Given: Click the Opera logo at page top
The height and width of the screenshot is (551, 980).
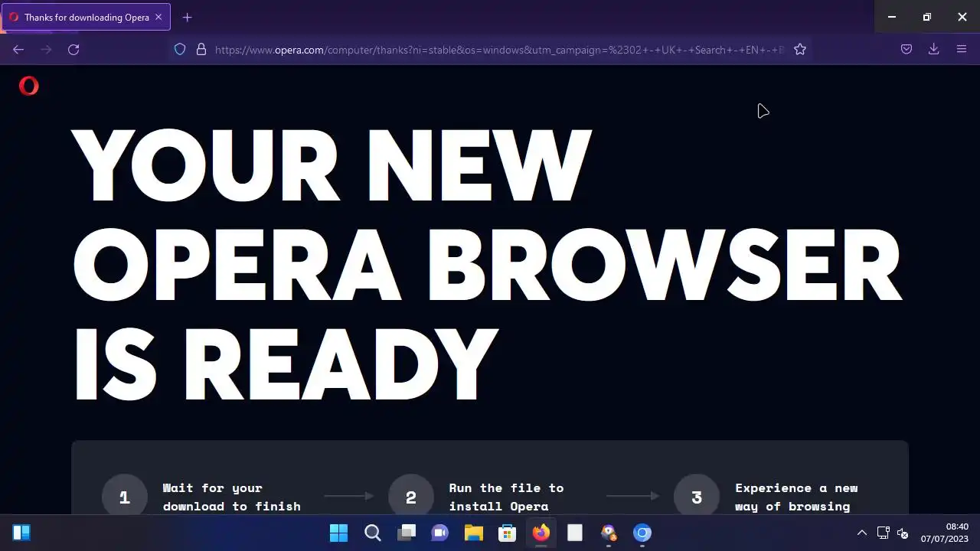Looking at the screenshot, I should click(x=28, y=86).
